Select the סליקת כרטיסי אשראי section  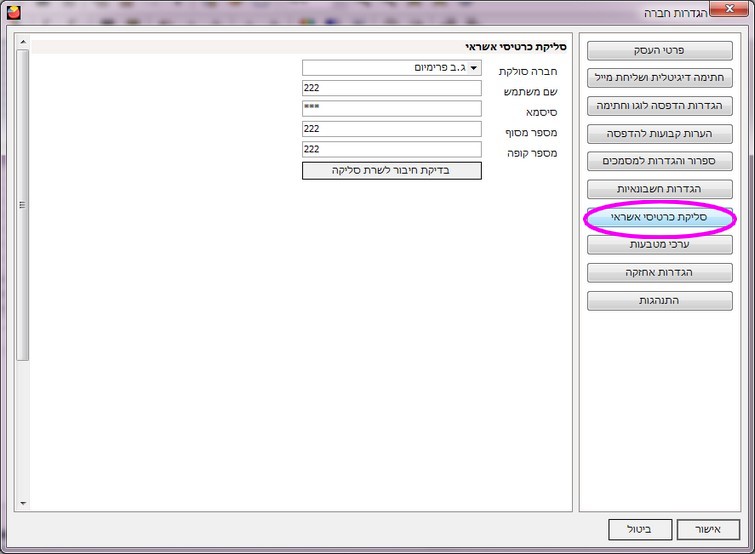point(659,217)
